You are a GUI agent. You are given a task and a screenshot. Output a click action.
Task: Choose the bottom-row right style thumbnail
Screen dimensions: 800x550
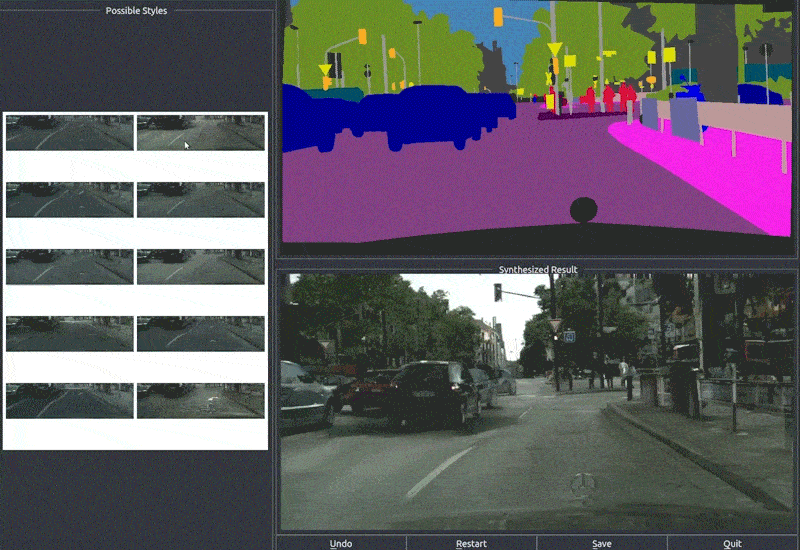pos(201,401)
